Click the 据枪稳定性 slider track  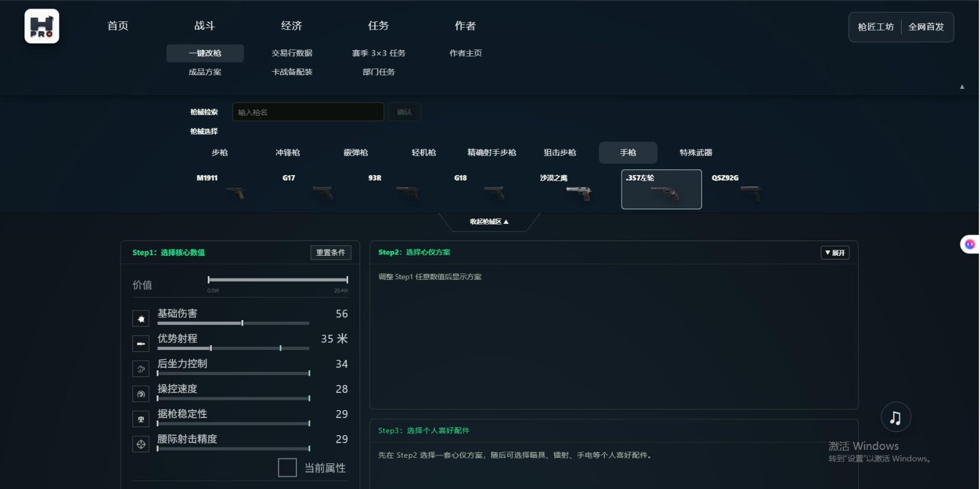tap(233, 424)
